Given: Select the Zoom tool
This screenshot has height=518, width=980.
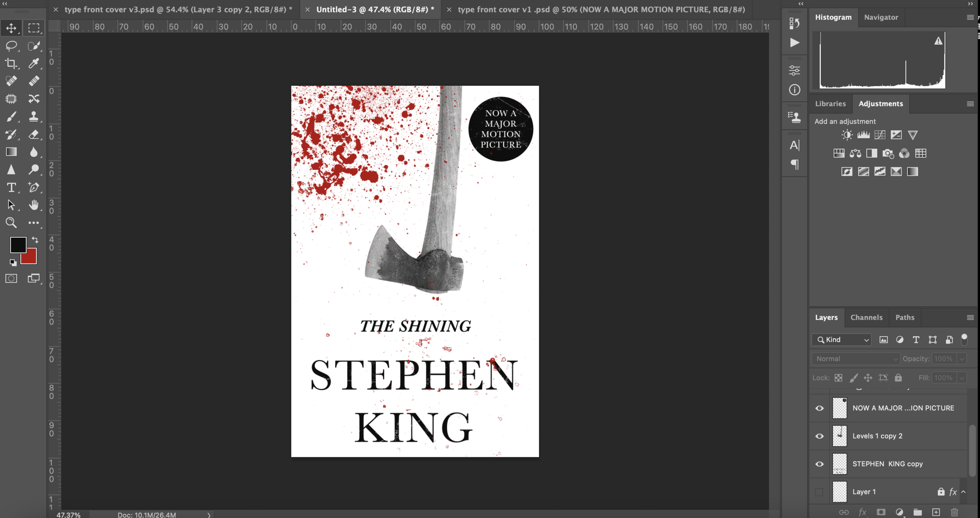Looking at the screenshot, I should 11,223.
